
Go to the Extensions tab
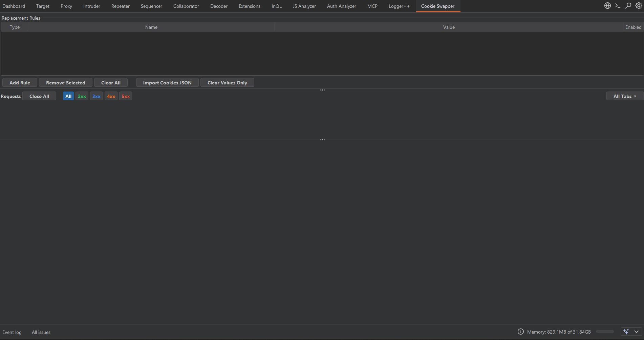point(250,6)
